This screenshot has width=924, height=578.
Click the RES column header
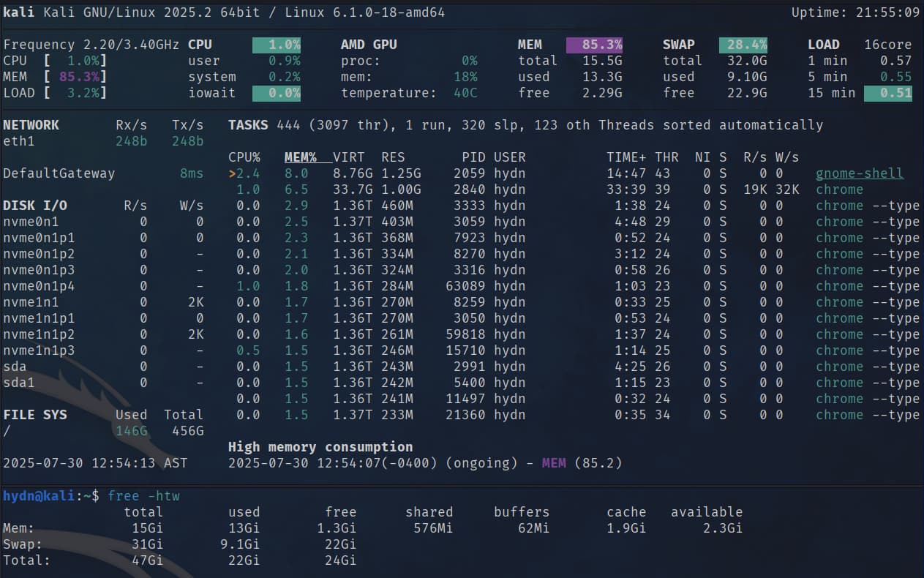pos(393,157)
